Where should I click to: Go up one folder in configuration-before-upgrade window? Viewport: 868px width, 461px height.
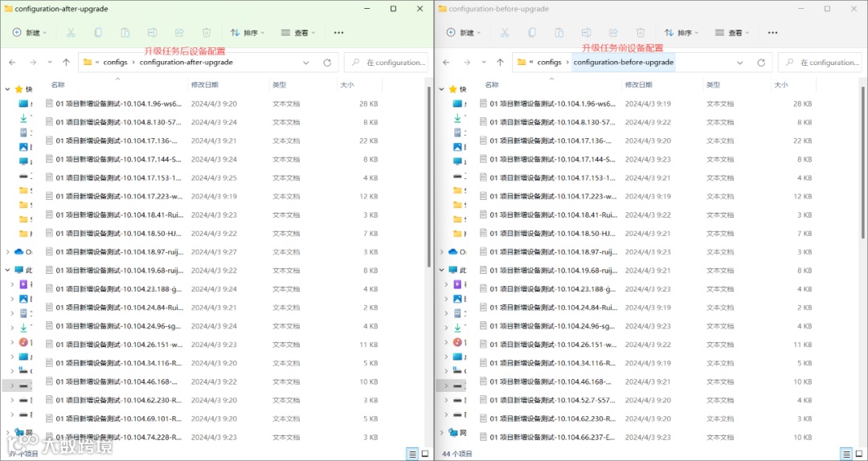click(x=500, y=63)
